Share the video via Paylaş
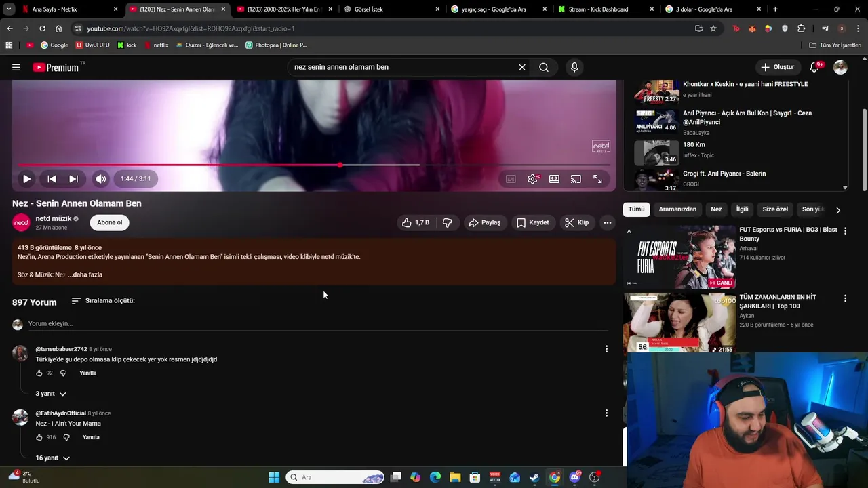The image size is (868, 488). coord(485,222)
